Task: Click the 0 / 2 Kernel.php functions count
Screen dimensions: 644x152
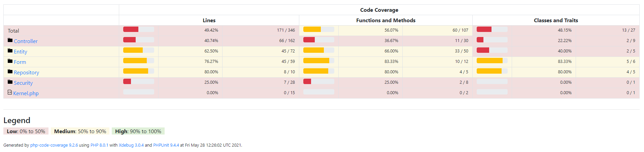Action: tap(464, 93)
